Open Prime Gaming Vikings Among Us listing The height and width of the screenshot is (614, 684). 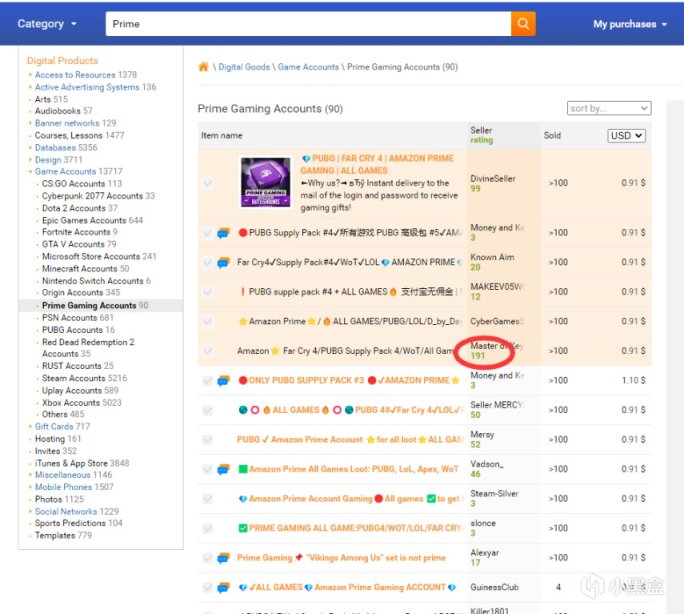(341, 558)
